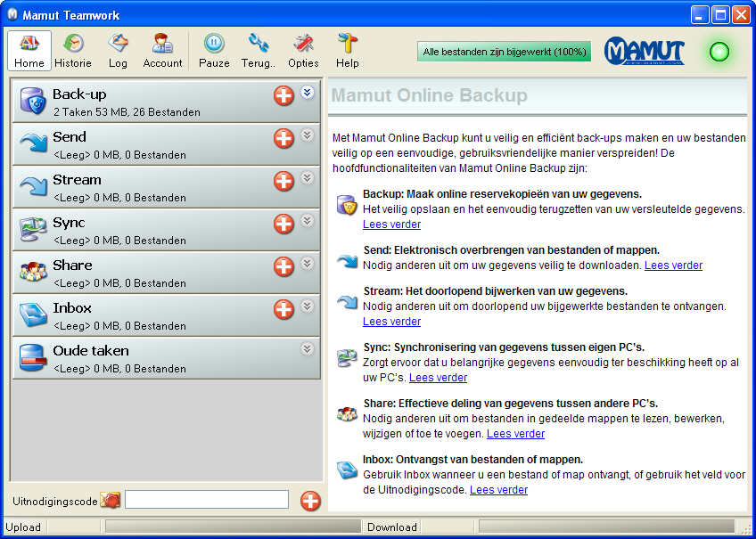Select the Back-up panel heading
Screen dimensions: 756x539
click(79, 94)
